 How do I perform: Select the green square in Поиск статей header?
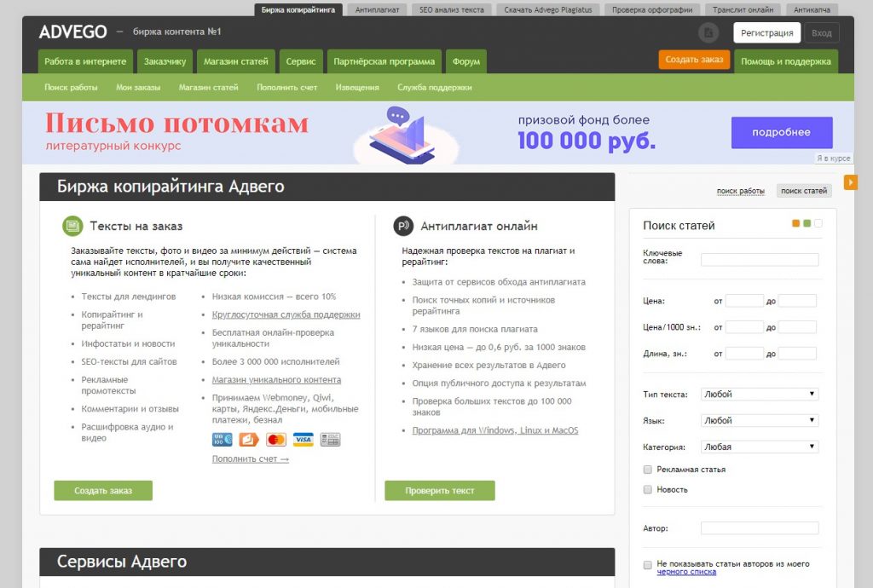[807, 223]
